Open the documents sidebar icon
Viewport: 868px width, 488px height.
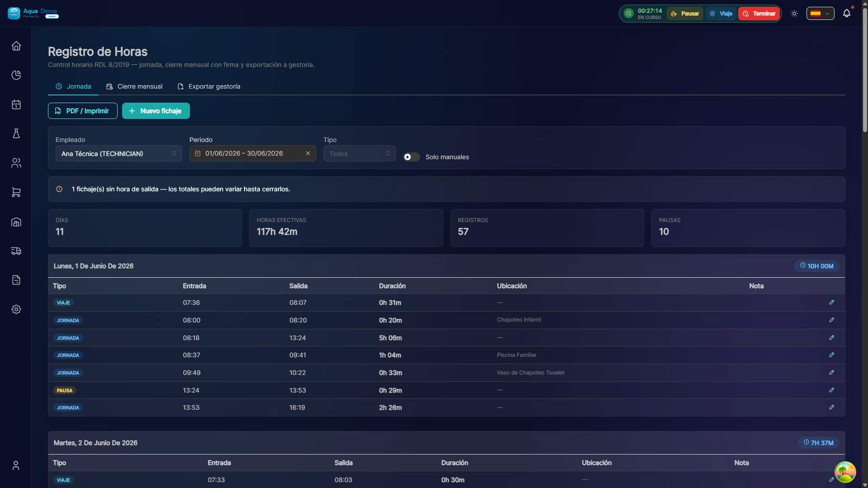(16, 280)
